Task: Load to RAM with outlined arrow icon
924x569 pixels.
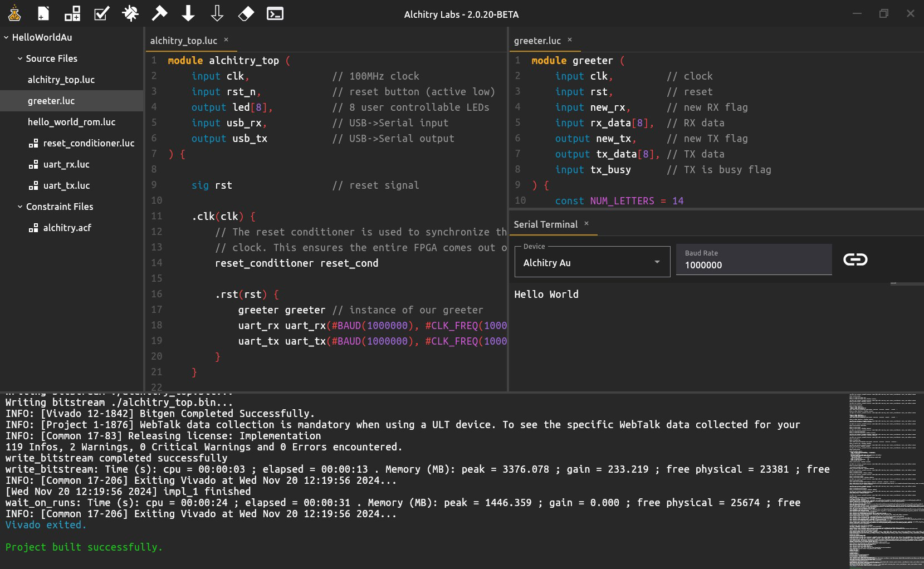Action: (217, 13)
